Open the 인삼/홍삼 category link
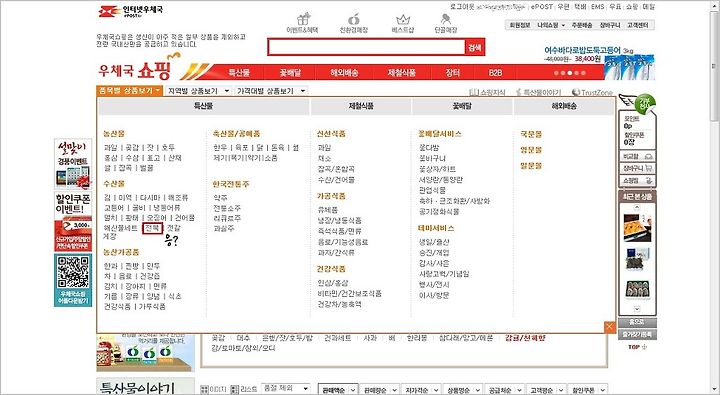 333,283
